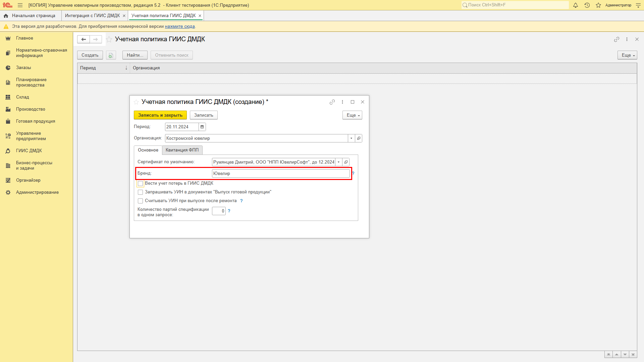Switch to Интеграция с ГИИС ДМДК tab
This screenshot has width=644, height=362.
point(92,16)
